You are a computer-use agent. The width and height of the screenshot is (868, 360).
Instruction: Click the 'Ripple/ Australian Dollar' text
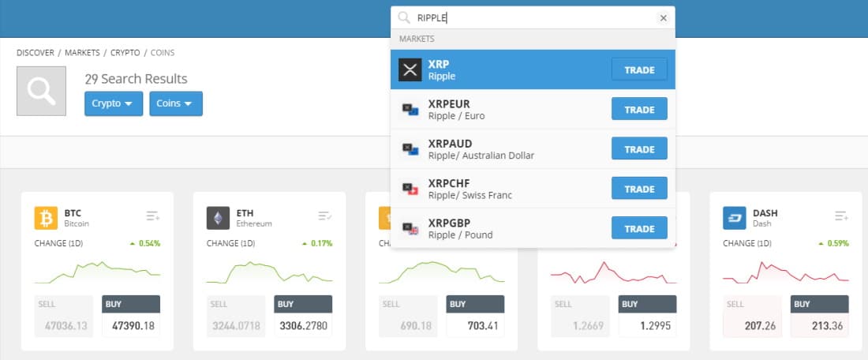481,156
